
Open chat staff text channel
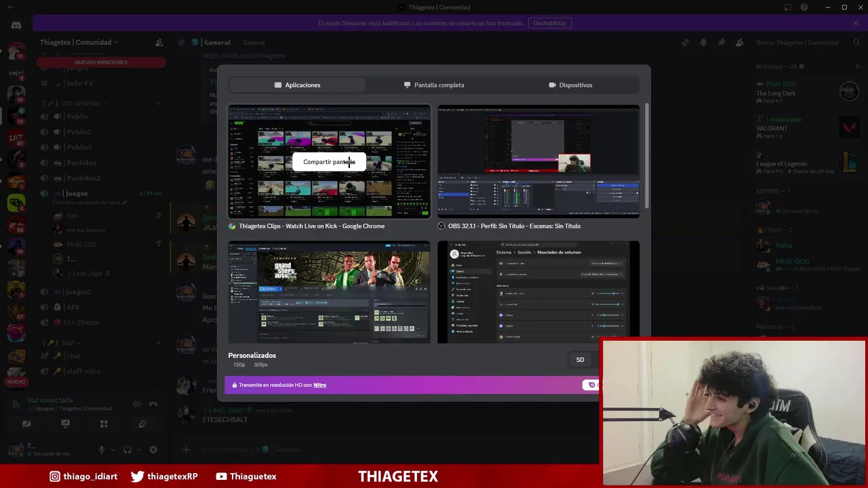[x=100, y=356]
